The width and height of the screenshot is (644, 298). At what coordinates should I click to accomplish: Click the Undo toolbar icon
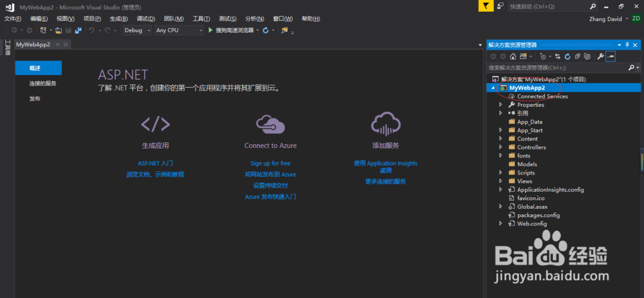coord(91,30)
